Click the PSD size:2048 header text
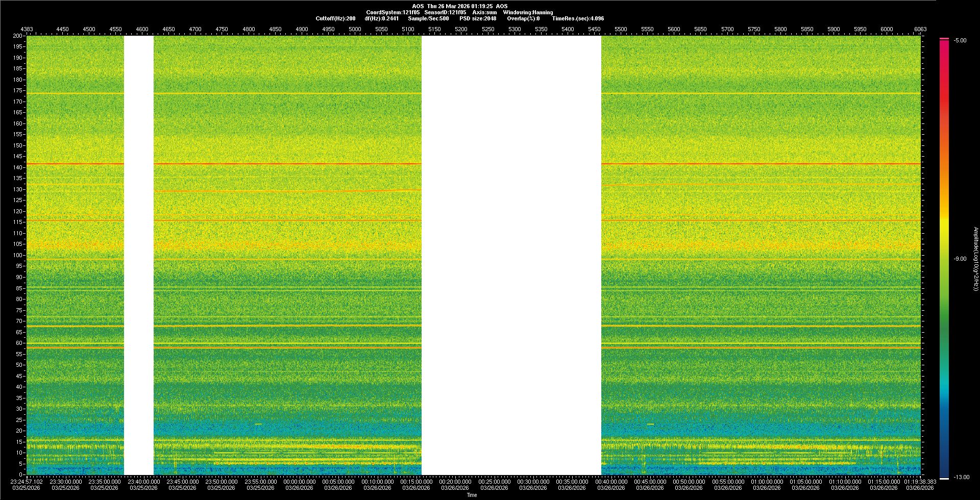This screenshot has width=980, height=500. point(478,18)
